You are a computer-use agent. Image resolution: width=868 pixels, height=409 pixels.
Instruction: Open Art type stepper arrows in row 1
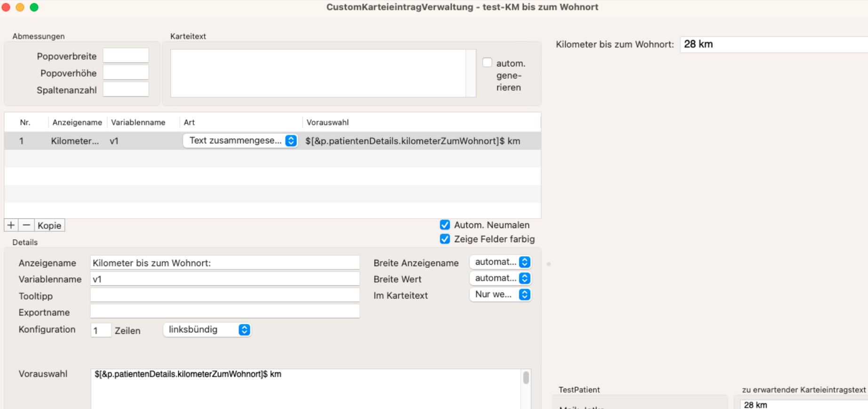pyautogui.click(x=291, y=141)
